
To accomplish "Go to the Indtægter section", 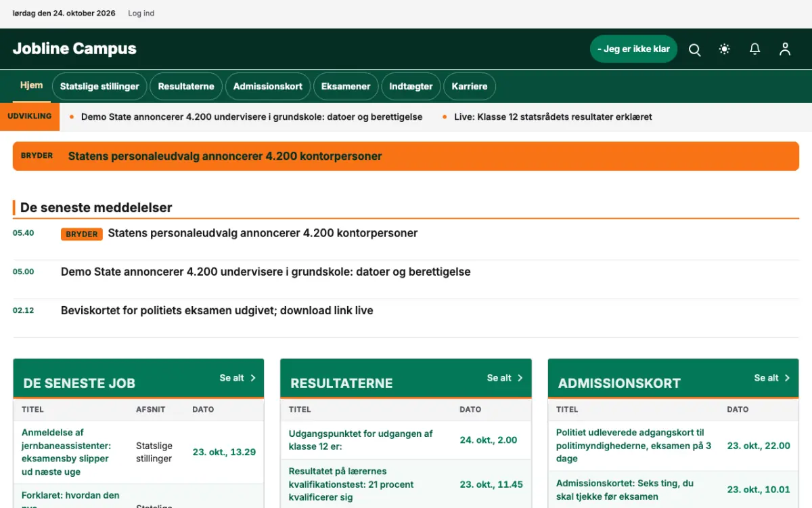I will pos(411,87).
